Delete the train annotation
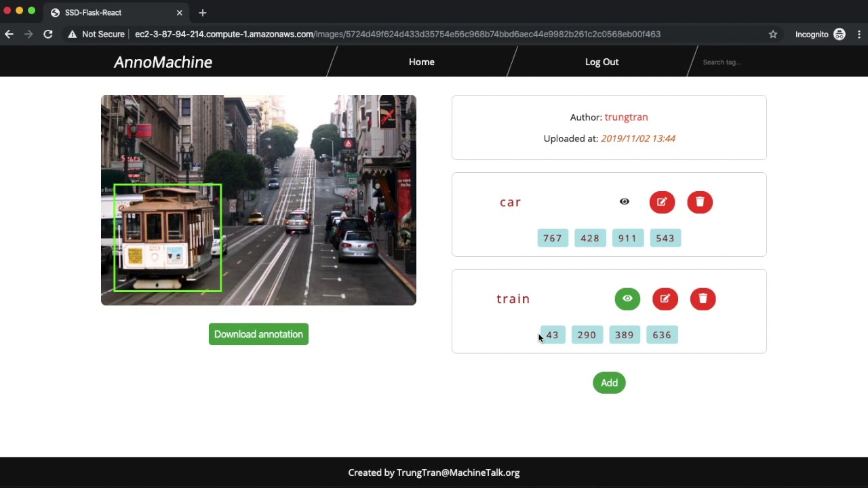This screenshot has width=868, height=488. pyautogui.click(x=703, y=299)
